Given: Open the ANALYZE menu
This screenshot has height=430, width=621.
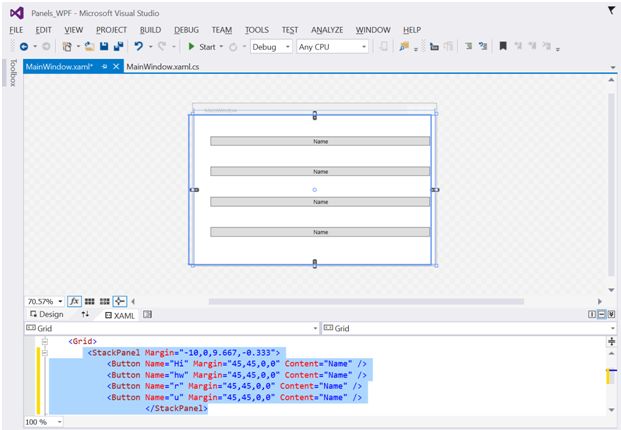Looking at the screenshot, I should tap(327, 30).
